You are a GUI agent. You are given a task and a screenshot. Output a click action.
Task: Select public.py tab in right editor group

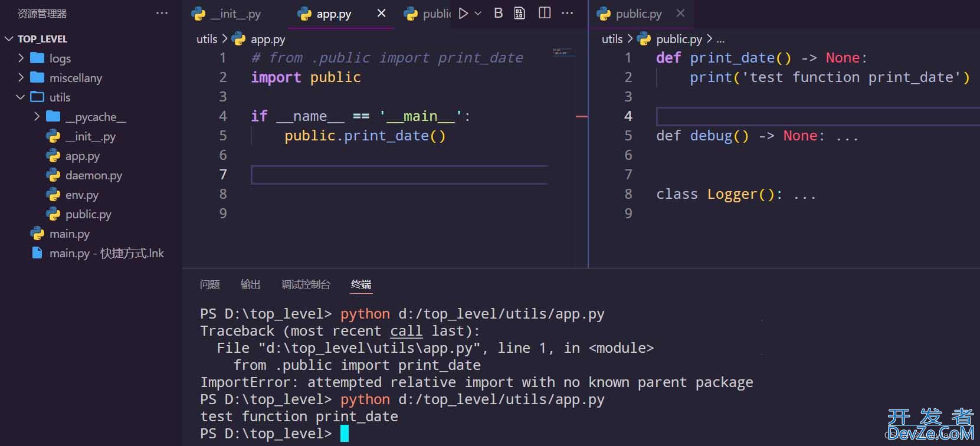tap(638, 14)
